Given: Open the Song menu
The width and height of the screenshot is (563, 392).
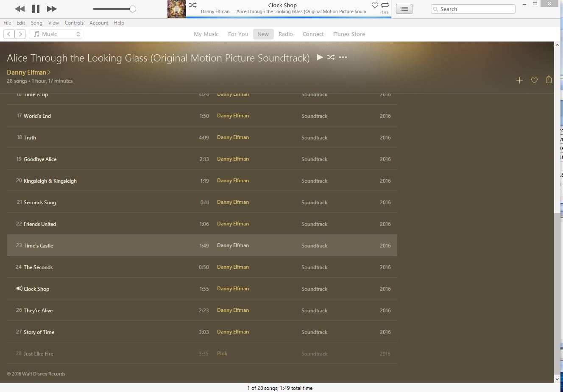Looking at the screenshot, I should 36,23.
